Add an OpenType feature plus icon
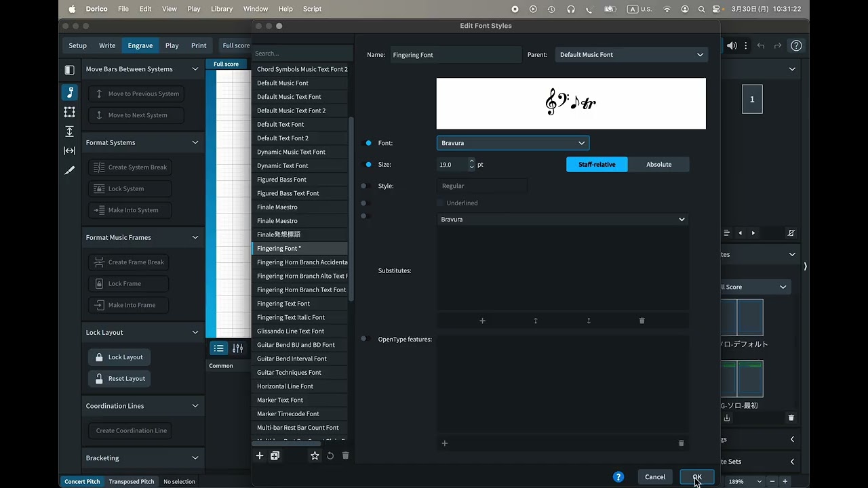 tap(445, 443)
